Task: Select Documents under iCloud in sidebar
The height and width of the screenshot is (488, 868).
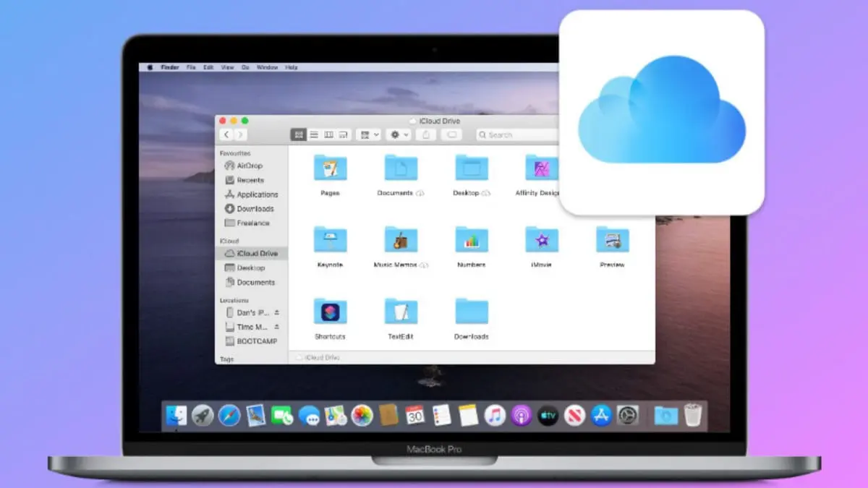Action: (251, 283)
